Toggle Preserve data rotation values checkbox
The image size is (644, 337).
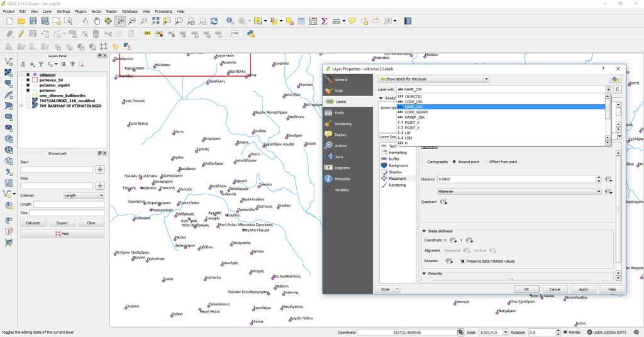[x=462, y=262]
